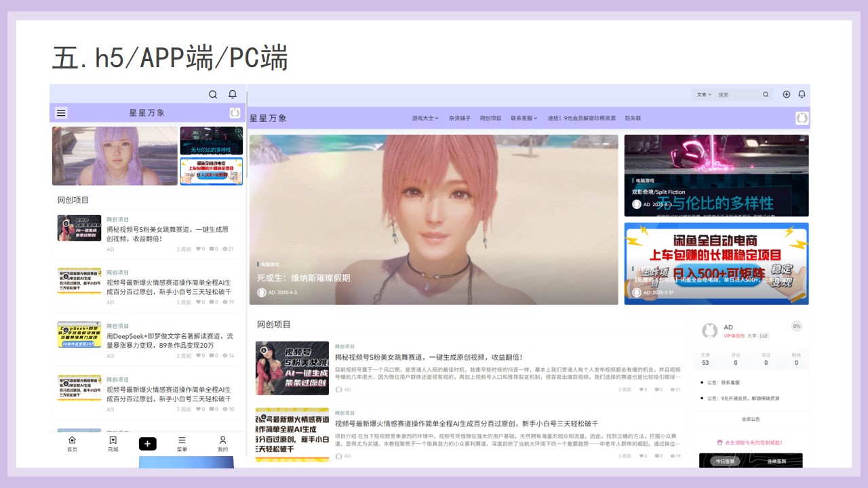Click comments icon on PC 美女跳舞赛道 article
868x488 pixels.
tap(657, 390)
